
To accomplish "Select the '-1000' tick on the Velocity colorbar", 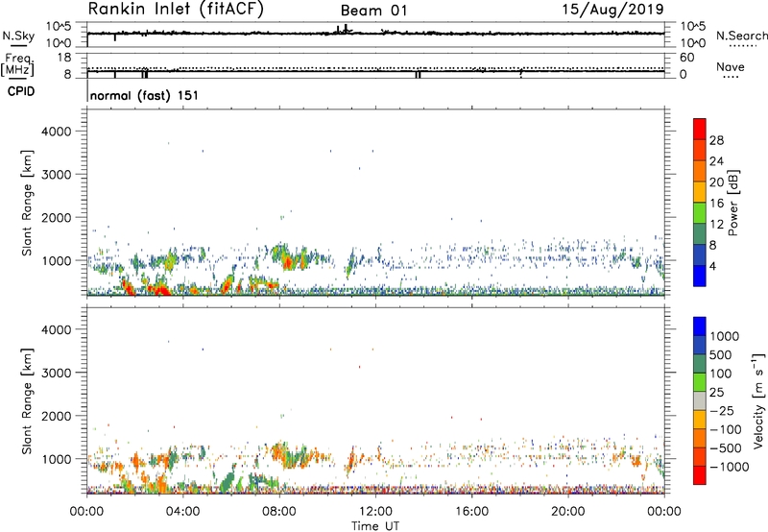I will (x=729, y=467).
